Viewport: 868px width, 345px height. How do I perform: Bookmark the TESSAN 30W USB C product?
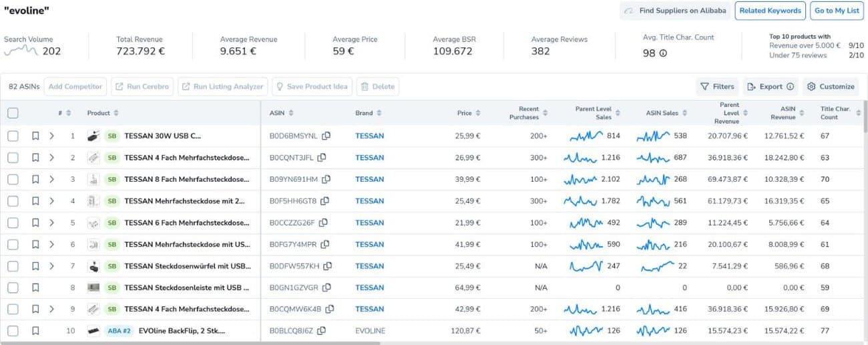[x=35, y=136]
